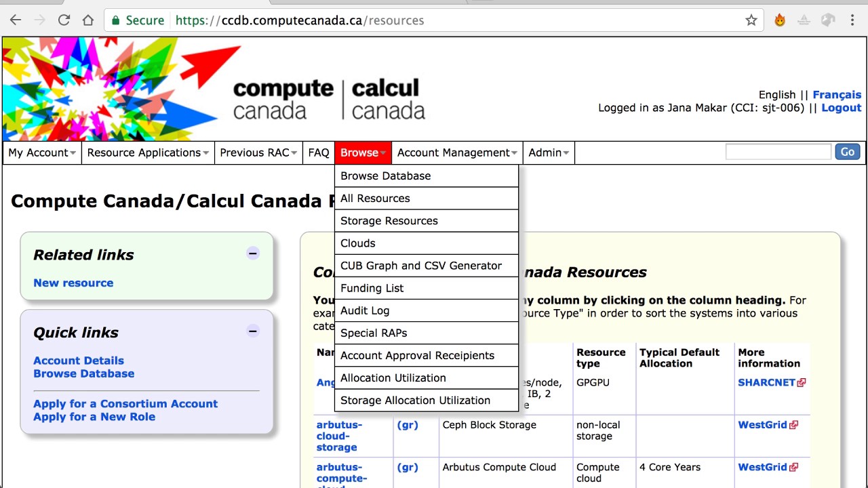The width and height of the screenshot is (868, 488).
Task: Open Storage Allocation Utilization entry
Action: [427, 400]
